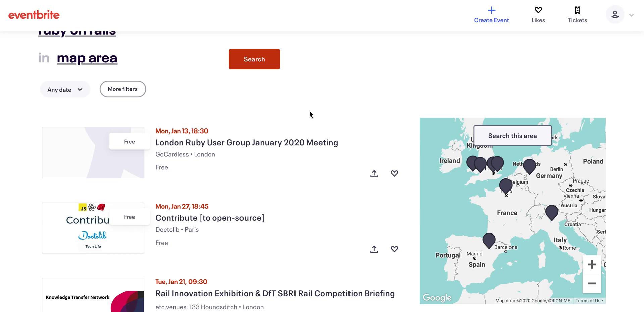This screenshot has height=312, width=644.
Task: Open the Tickets icon in header
Action: 577,10
